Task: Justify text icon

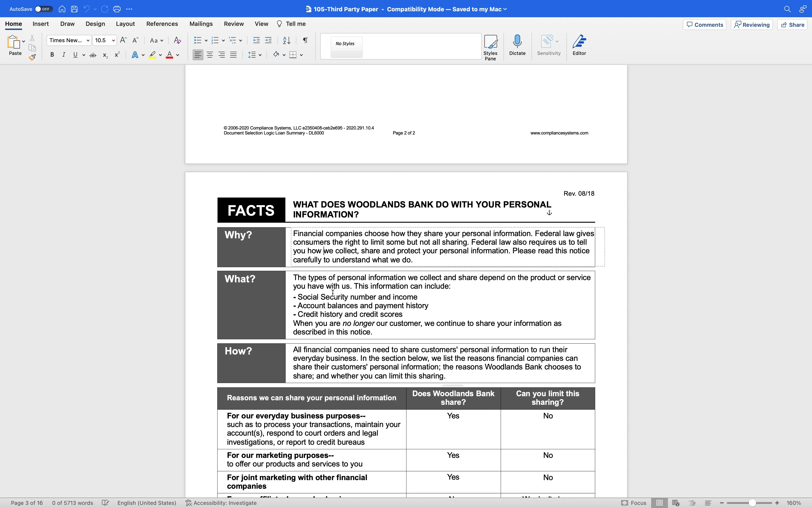Action: 234,55
